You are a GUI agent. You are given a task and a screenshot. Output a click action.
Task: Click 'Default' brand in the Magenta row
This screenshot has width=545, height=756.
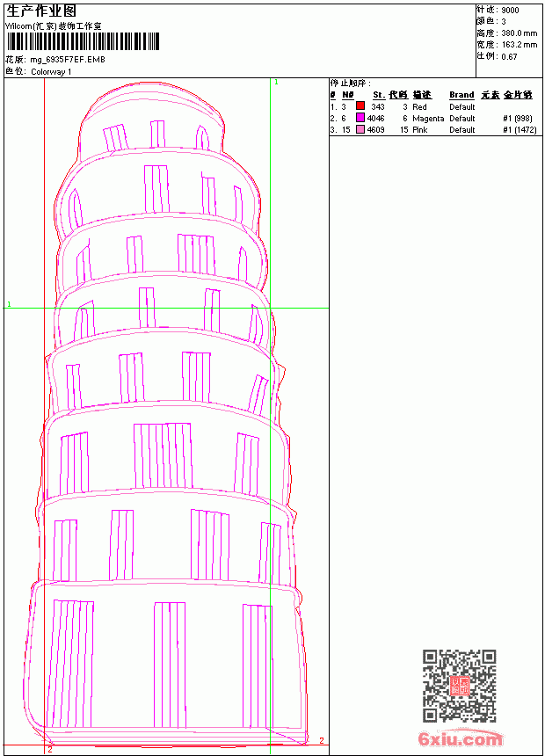(462, 118)
